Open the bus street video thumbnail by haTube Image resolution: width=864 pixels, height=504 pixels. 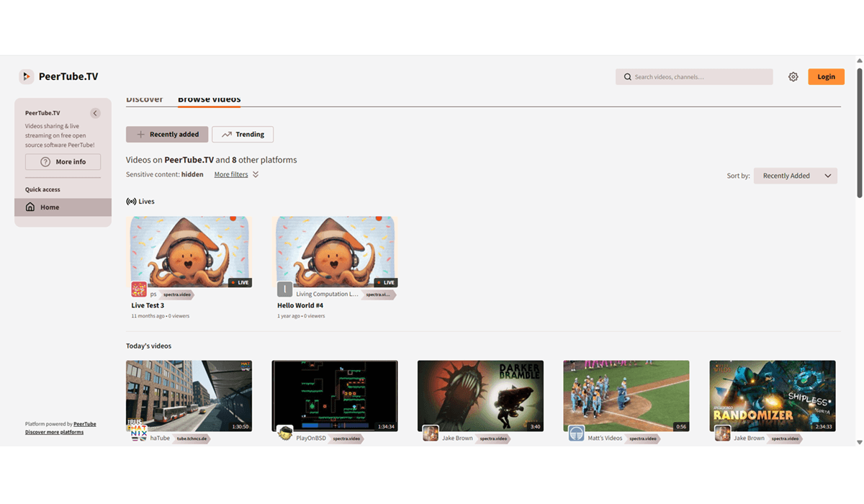tap(189, 396)
